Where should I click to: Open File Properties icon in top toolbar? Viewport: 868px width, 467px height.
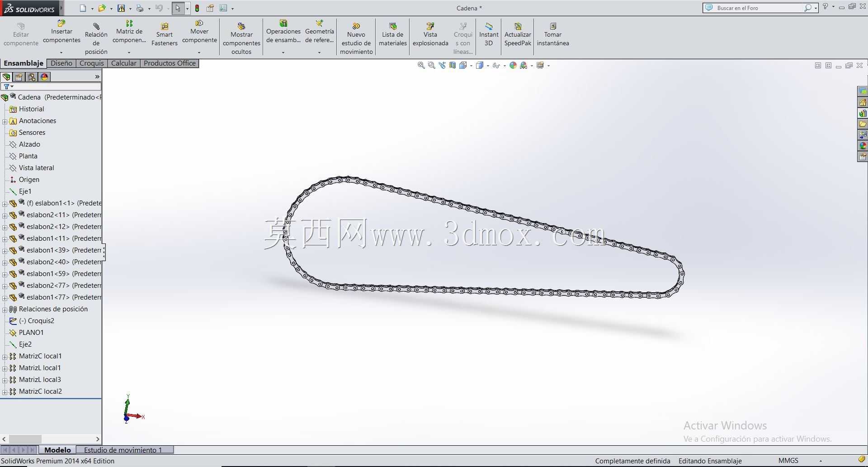210,8
